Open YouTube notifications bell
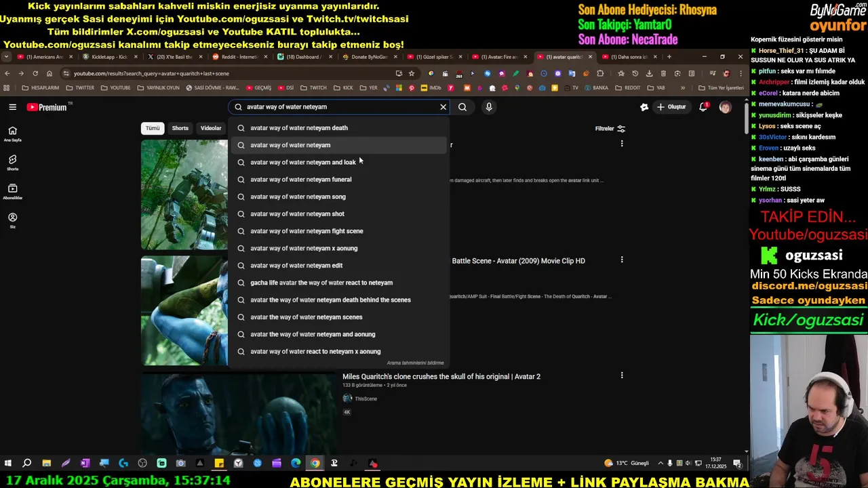The height and width of the screenshot is (488, 868). point(703,107)
